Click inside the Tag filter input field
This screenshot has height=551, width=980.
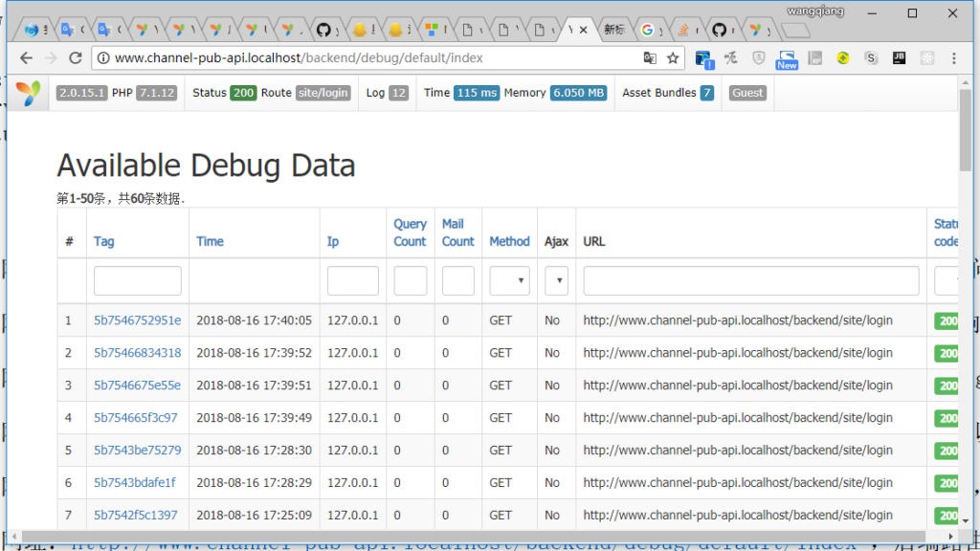tap(137, 279)
